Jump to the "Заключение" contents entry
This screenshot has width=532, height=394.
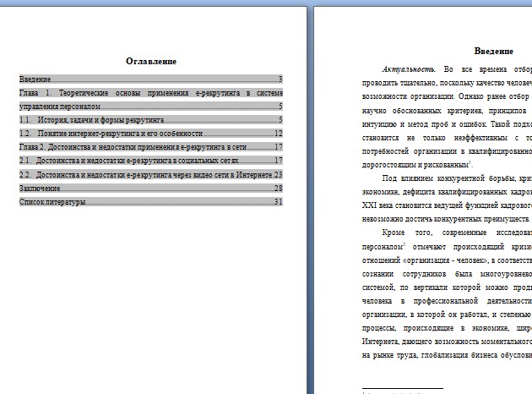40,189
